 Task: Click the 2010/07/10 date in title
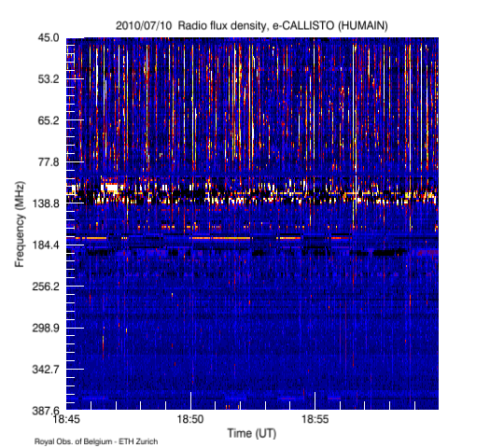pos(144,25)
